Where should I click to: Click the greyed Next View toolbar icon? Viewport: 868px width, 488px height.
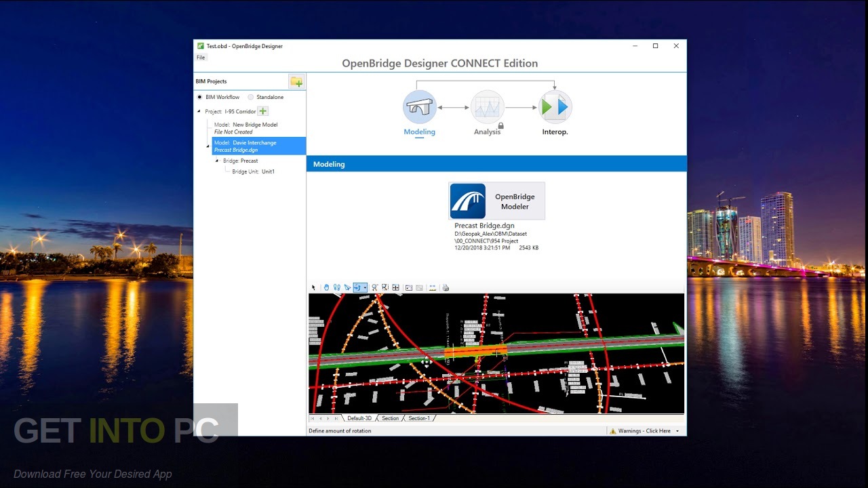coord(419,287)
